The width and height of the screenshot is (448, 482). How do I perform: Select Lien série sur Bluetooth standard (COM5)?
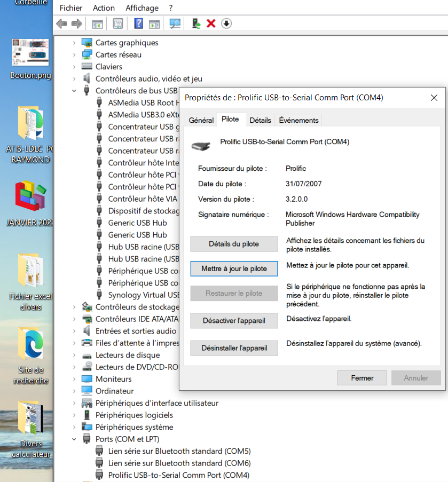pos(179,451)
